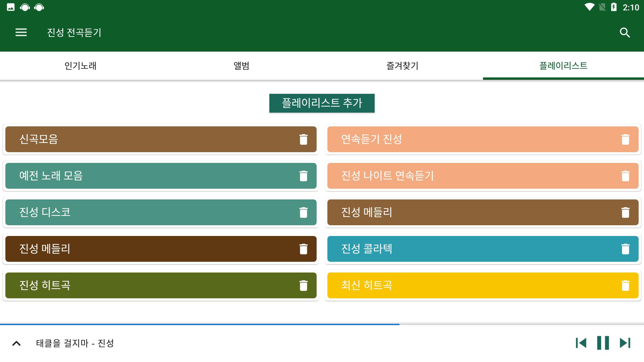
Task: Delete the 연속듣기 진성 playlist via trash icon
Action: 625,139
